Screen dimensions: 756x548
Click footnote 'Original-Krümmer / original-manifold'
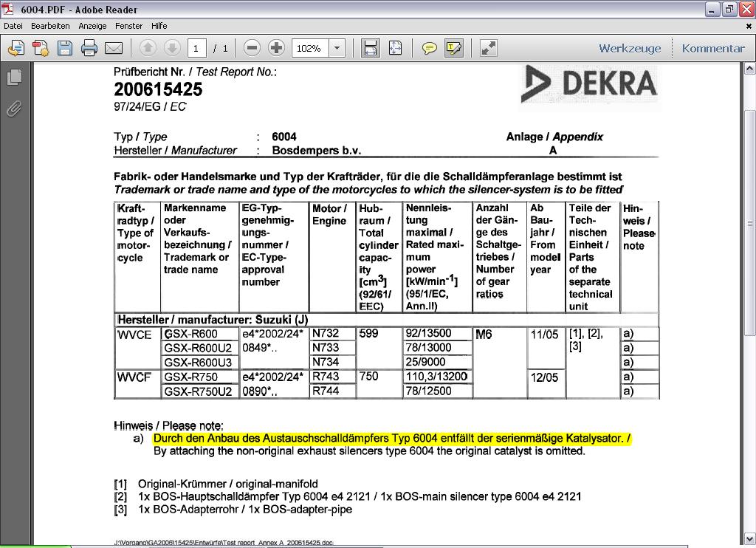[x=227, y=484]
